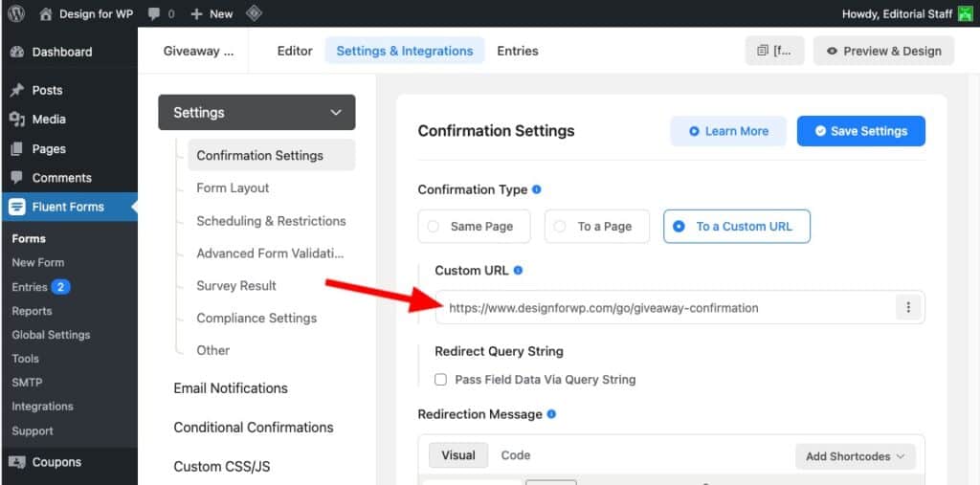
Task: Click into the Custom URL input field
Action: click(x=660, y=308)
